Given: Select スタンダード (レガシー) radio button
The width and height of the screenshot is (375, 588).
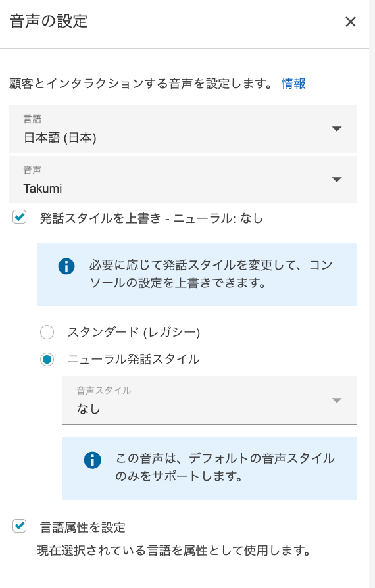Looking at the screenshot, I should tap(47, 332).
